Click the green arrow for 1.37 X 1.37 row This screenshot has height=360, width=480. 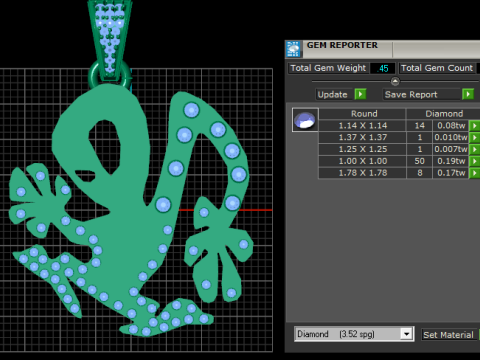[474, 137]
